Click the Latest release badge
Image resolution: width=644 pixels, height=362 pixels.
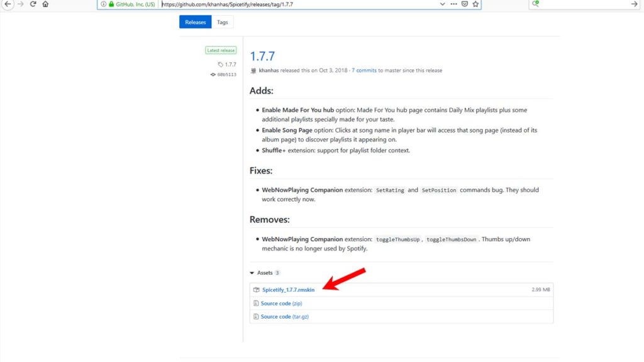tap(221, 50)
